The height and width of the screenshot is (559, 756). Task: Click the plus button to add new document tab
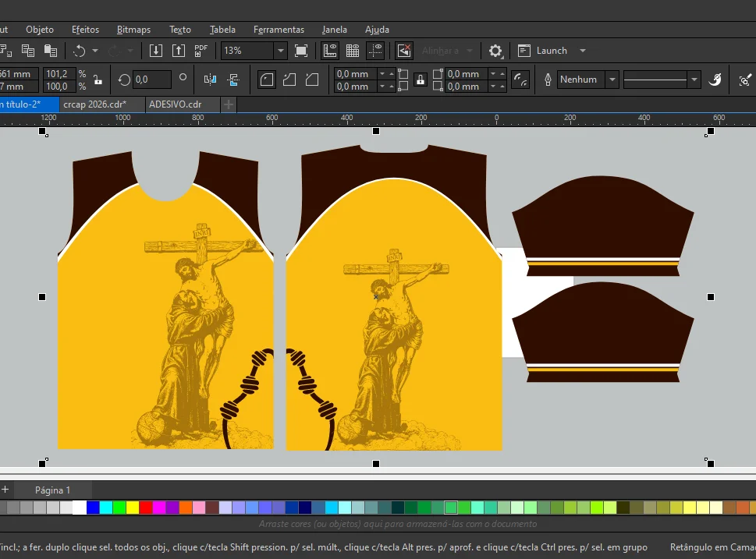pos(229,104)
